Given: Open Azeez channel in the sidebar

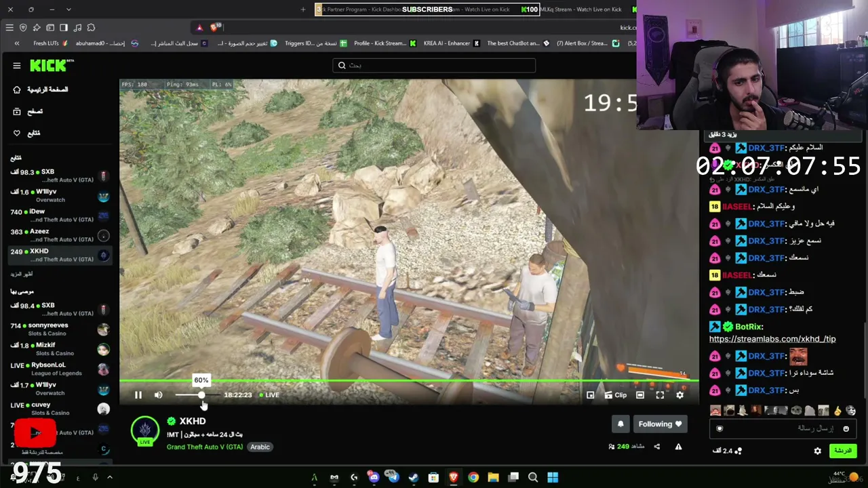Looking at the screenshot, I should 60,235.
